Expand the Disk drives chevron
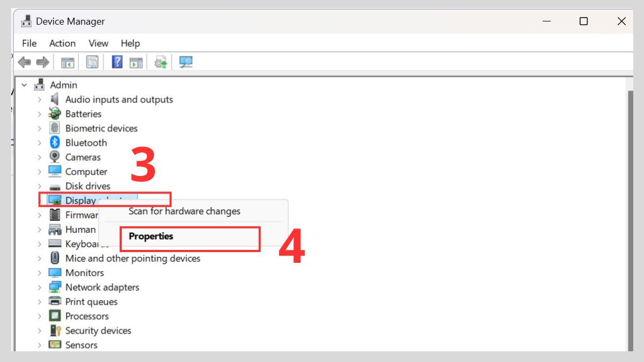Screen dimensions: 644x362 (39, 186)
